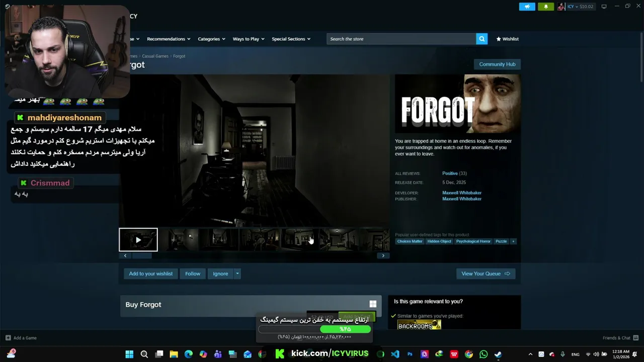
Task: Click the thumbnail strip scrollbar handle
Action: [x=142, y=255]
